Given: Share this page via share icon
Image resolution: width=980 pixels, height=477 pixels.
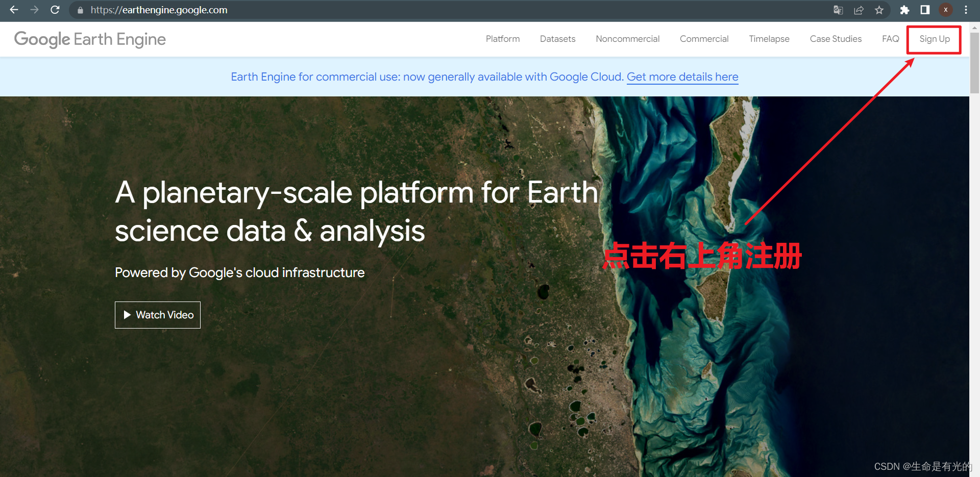Looking at the screenshot, I should (859, 10).
